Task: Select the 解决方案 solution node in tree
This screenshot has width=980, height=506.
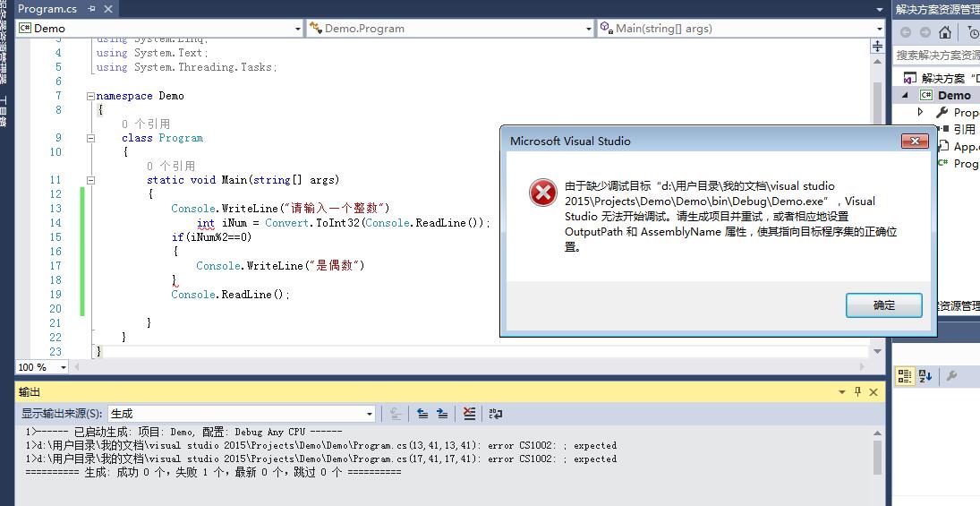Action: point(941,78)
